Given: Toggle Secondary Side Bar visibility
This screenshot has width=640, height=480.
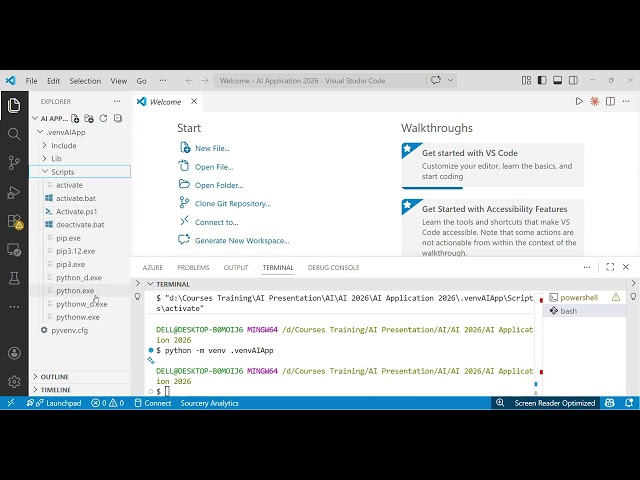Looking at the screenshot, I should click(x=573, y=80).
